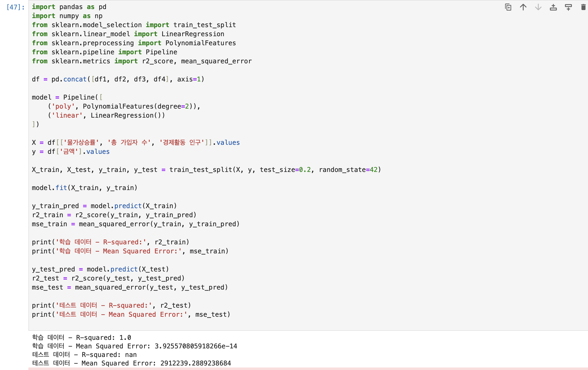This screenshot has width=588, height=370.
Task: Click the 'import numpy as np' line
Action: pyautogui.click(x=67, y=16)
